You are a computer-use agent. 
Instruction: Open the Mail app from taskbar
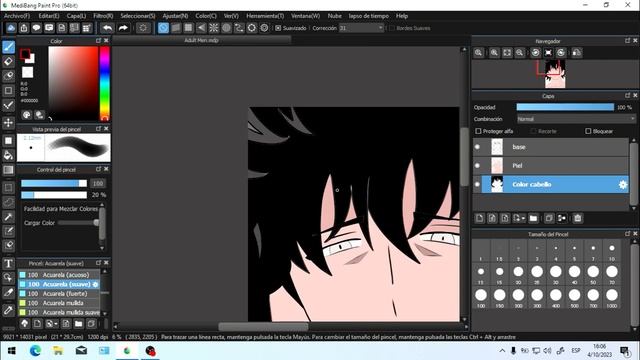coord(81,350)
